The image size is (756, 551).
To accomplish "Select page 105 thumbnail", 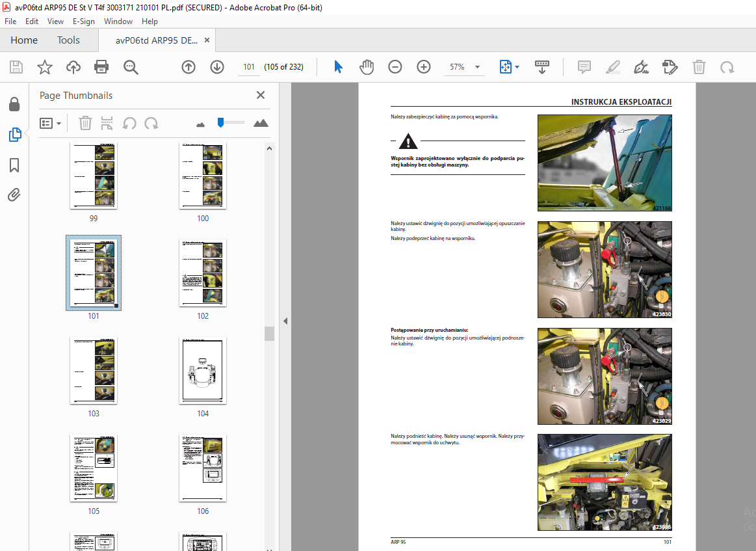I will tap(94, 468).
